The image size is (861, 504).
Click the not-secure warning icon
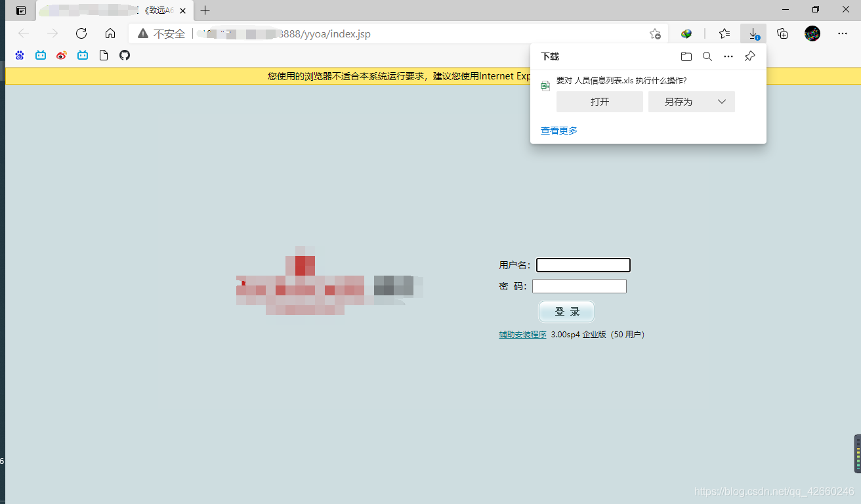142,33
